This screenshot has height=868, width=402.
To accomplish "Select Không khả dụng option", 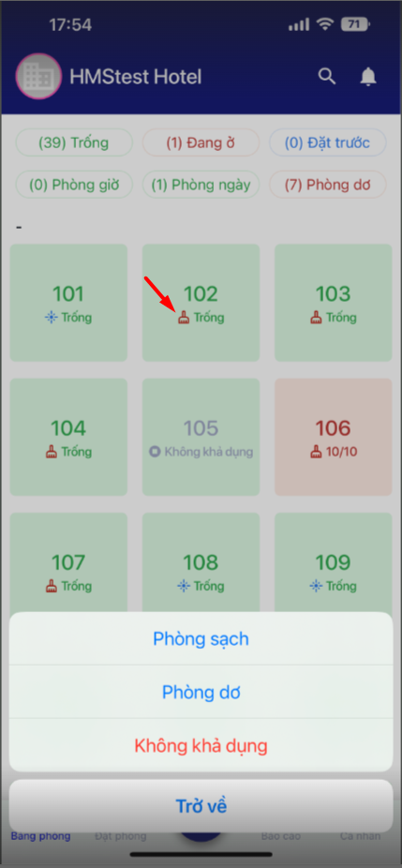I will (201, 745).
